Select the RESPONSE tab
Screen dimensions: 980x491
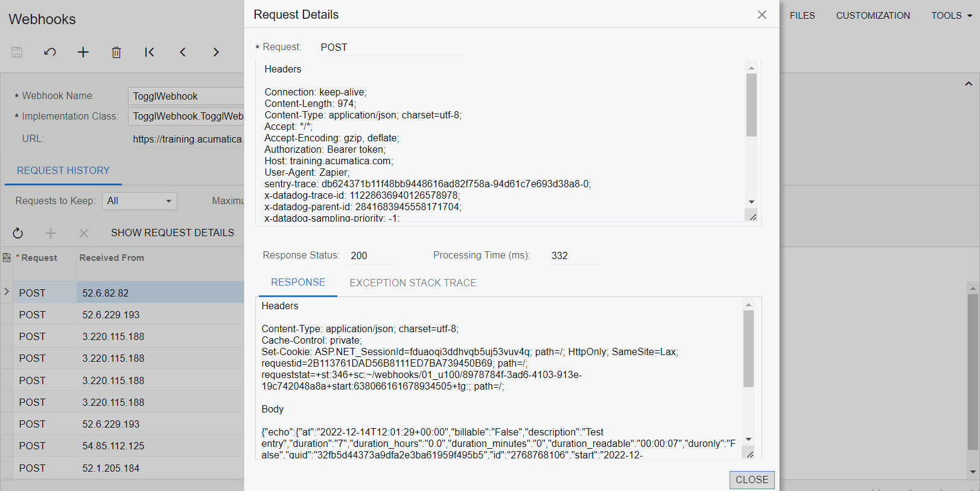click(x=297, y=283)
